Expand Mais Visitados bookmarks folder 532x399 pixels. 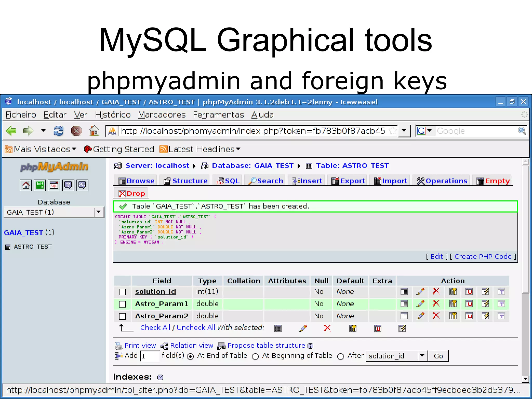pyautogui.click(x=41, y=149)
